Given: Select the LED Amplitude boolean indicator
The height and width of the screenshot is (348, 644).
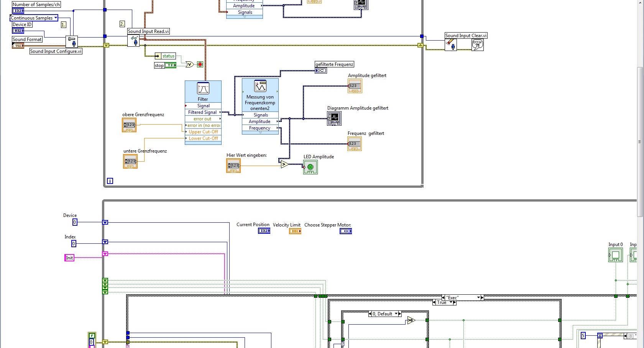Looking at the screenshot, I should point(310,167).
